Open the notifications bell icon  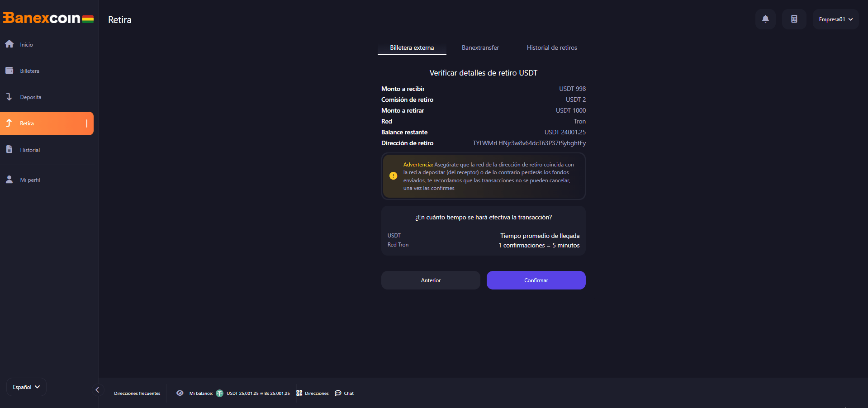(765, 19)
